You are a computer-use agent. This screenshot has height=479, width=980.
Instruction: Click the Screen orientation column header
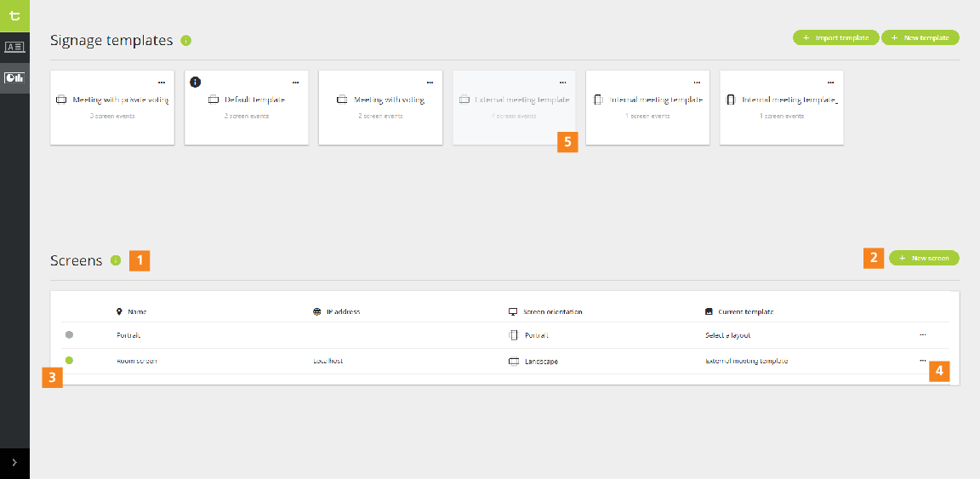(x=553, y=311)
